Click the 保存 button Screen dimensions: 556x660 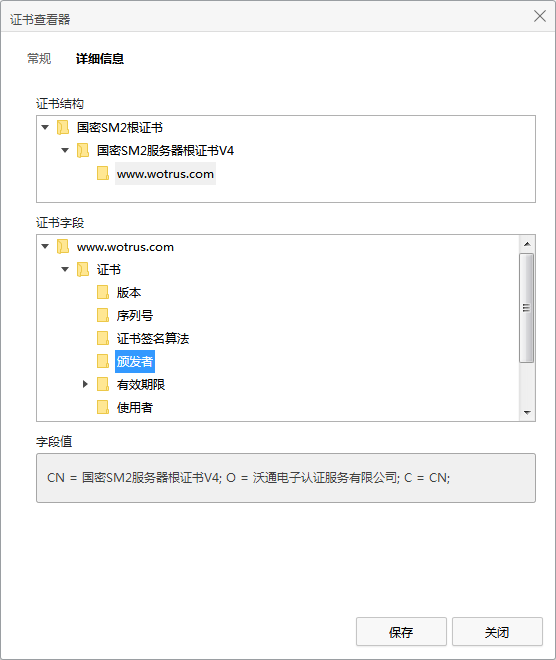click(401, 631)
